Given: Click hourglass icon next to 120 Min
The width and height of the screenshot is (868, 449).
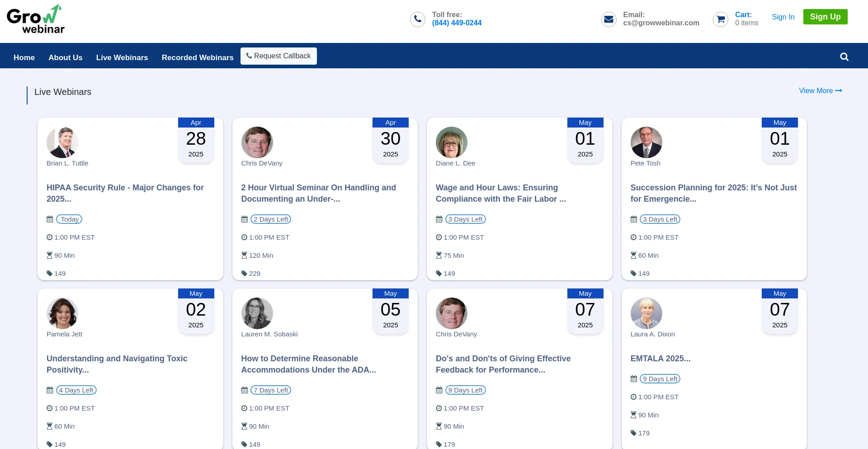Looking at the screenshot, I should click(244, 255).
